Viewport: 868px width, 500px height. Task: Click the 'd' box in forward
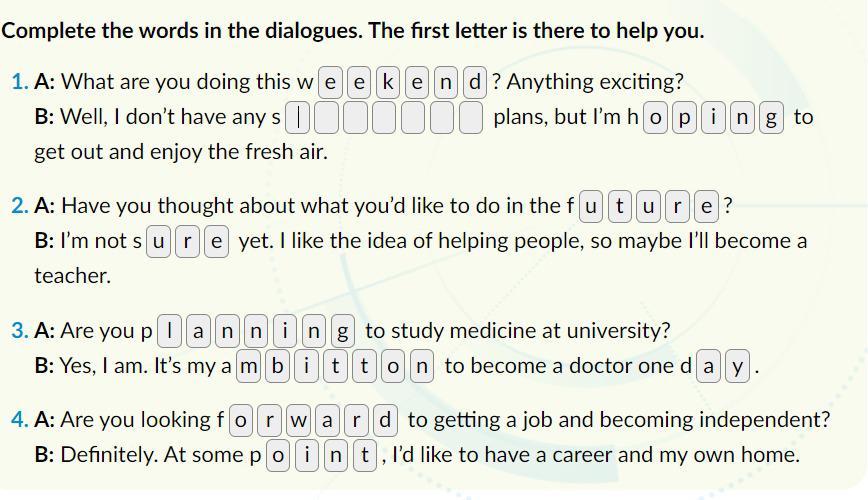point(385,420)
